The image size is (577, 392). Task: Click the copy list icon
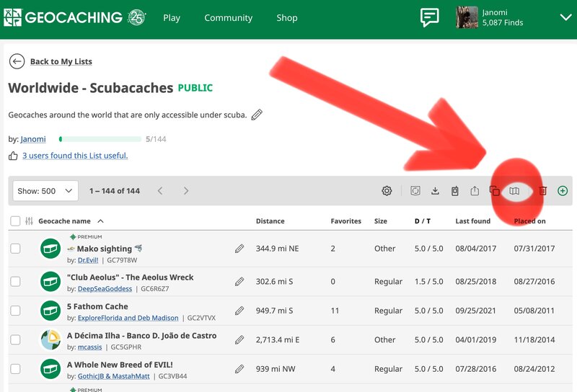pyautogui.click(x=495, y=191)
